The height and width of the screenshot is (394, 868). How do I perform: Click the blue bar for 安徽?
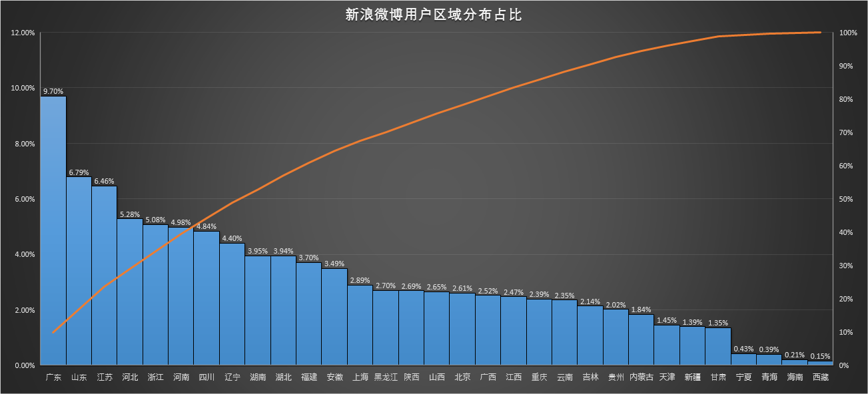(334, 317)
